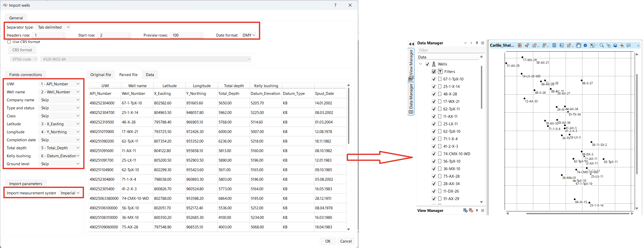Enable the Use CRS format checkbox

tap(9, 42)
